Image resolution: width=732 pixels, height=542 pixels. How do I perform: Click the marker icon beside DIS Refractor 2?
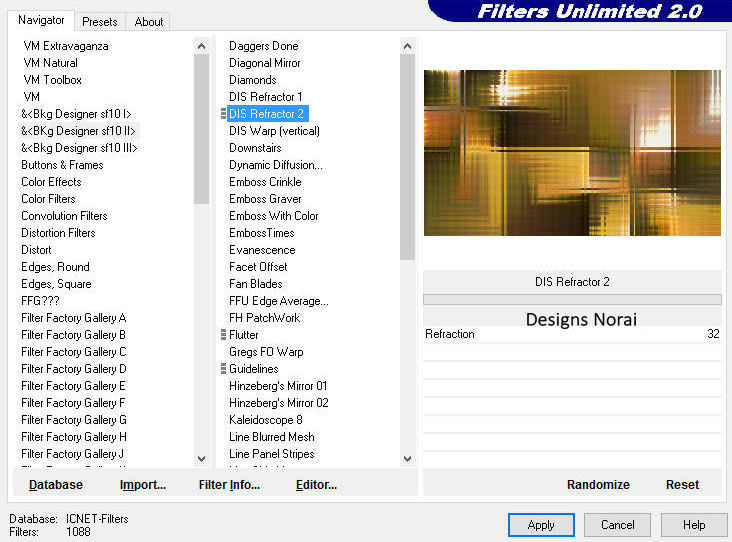(223, 114)
